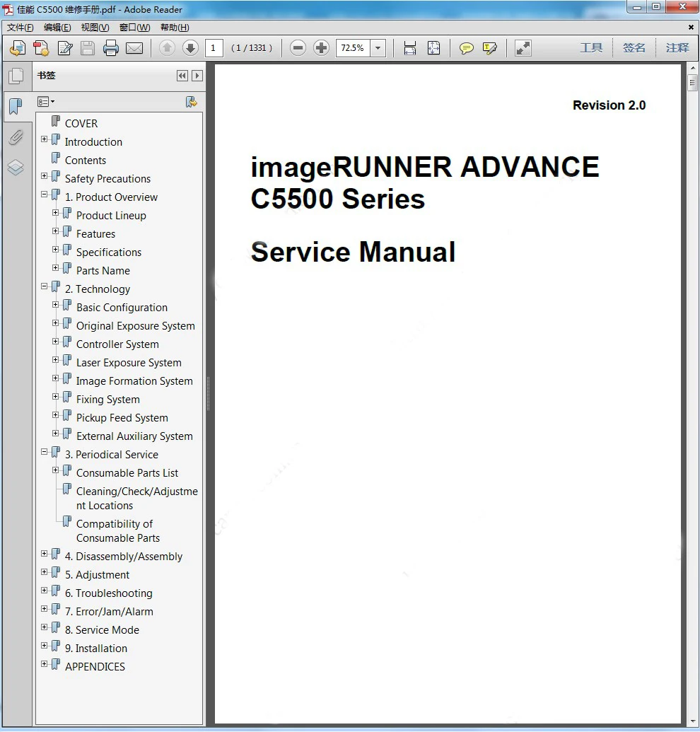The image size is (700, 732).
Task: Open the 工具 tools pane
Action: tap(591, 47)
